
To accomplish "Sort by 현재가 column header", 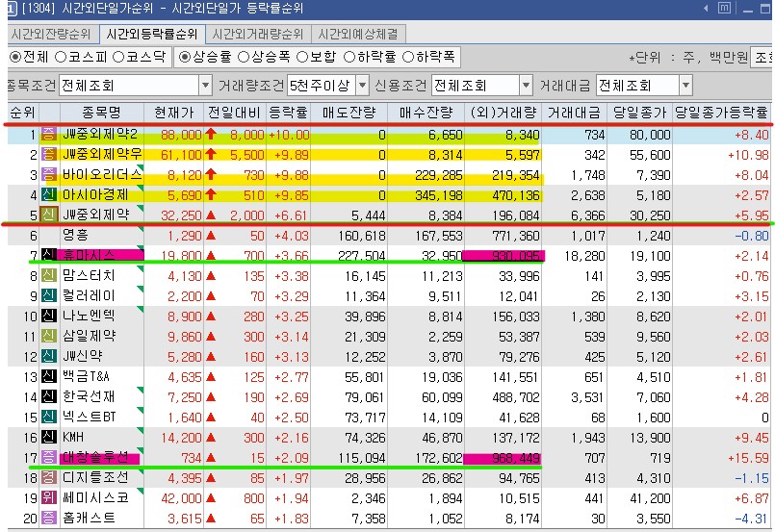I will [x=174, y=113].
